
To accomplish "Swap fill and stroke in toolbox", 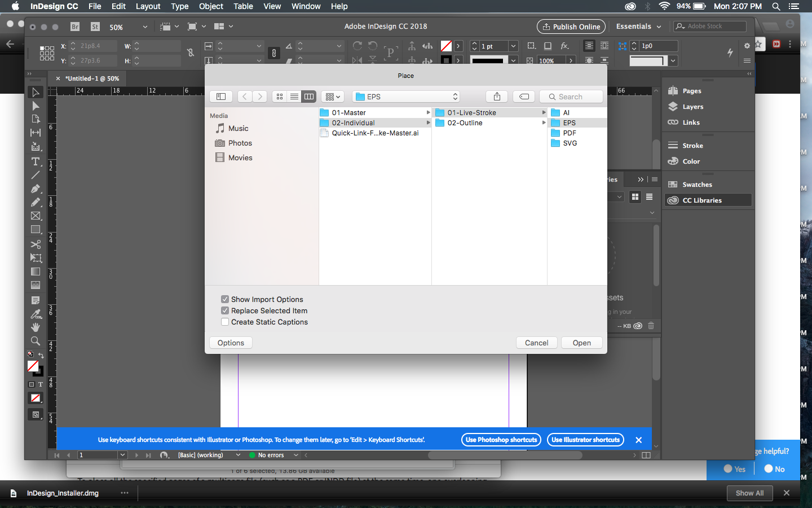I will pos(41,356).
